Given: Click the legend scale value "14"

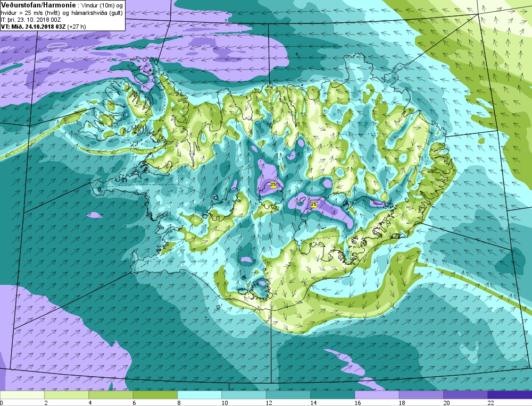Looking at the screenshot, I should point(313,403).
